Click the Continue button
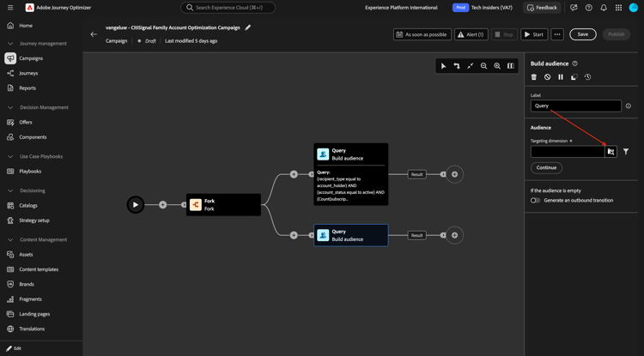 [x=546, y=168]
